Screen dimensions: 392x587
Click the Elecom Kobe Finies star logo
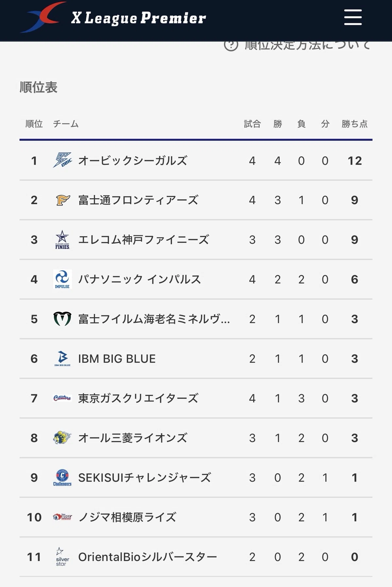[62, 239]
